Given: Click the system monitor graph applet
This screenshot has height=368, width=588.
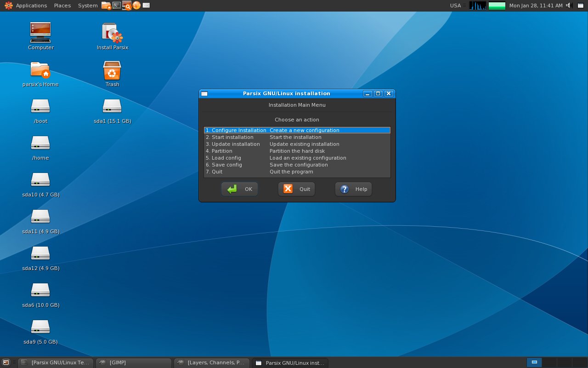Looking at the screenshot, I should [478, 6].
